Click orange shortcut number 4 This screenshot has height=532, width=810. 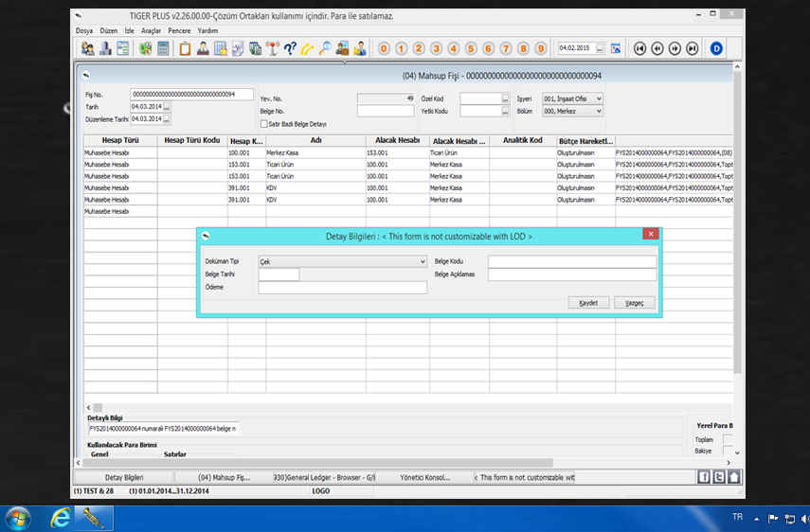[454, 48]
